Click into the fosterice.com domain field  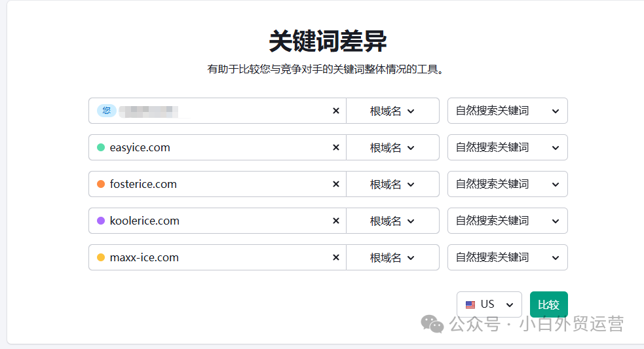pos(218,184)
